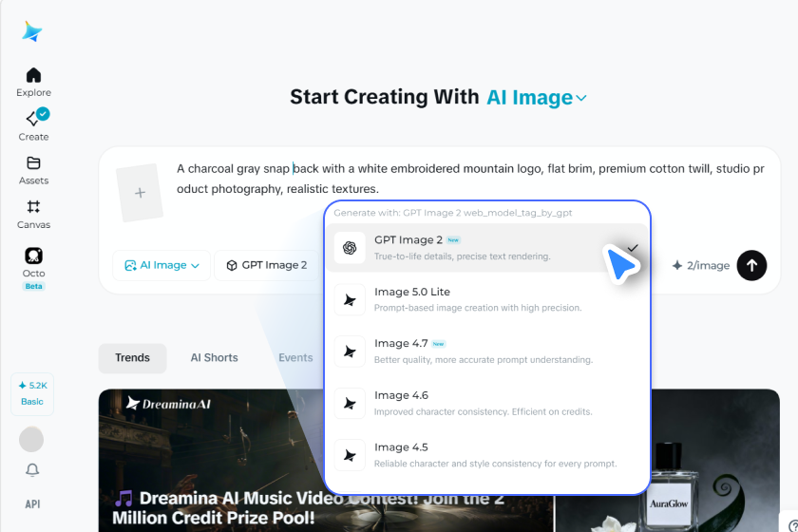Expand the AI Image heading dropdown
Image resolution: width=798 pixels, height=532 pixels.
point(537,97)
